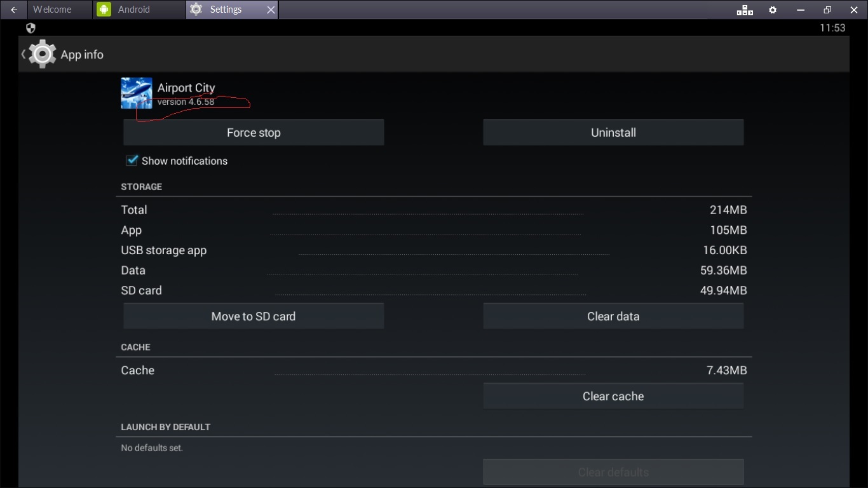The height and width of the screenshot is (488, 868).
Task: Click the Android tab robot icon
Action: click(104, 10)
